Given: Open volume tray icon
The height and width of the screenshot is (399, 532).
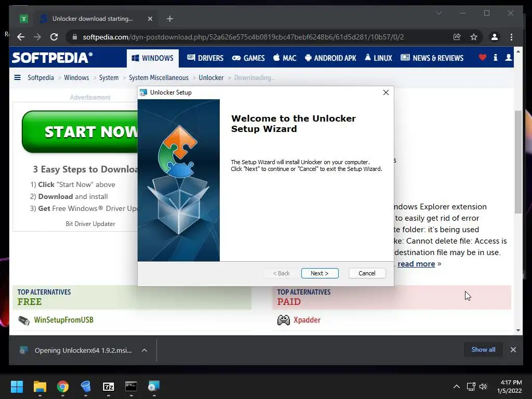Looking at the screenshot, I should (x=483, y=387).
